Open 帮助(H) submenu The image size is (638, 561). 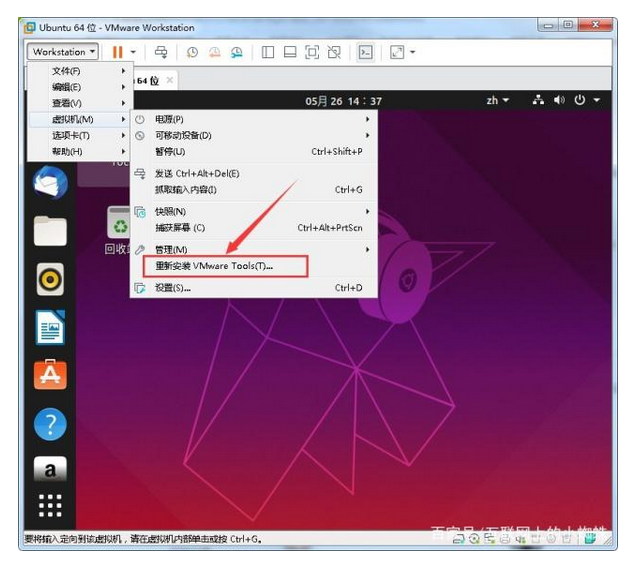[80, 152]
